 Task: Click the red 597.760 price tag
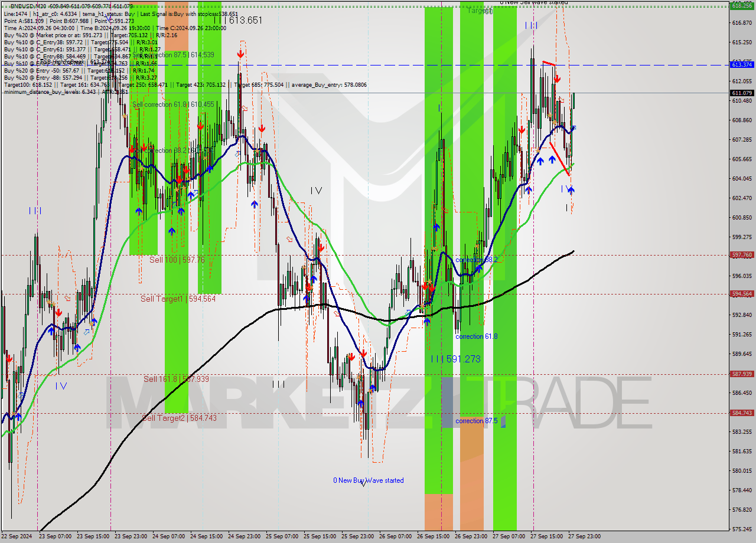[742, 255]
